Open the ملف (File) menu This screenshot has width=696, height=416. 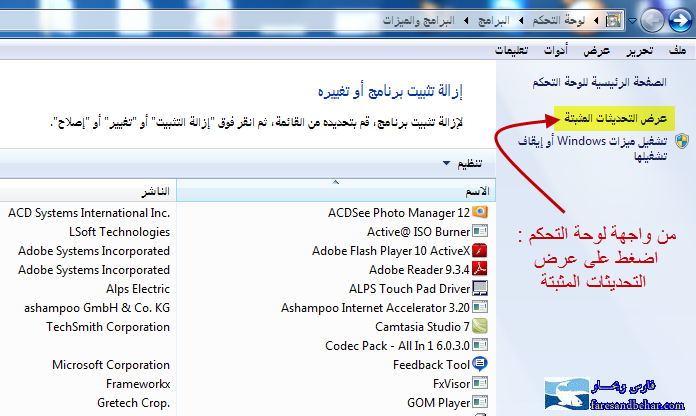tap(677, 51)
